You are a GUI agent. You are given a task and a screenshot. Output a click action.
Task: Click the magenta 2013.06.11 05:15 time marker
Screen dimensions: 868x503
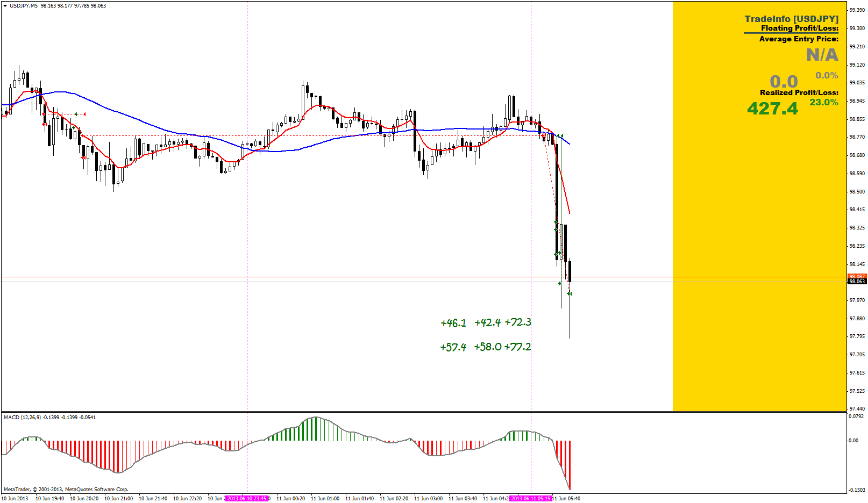[x=531, y=499]
